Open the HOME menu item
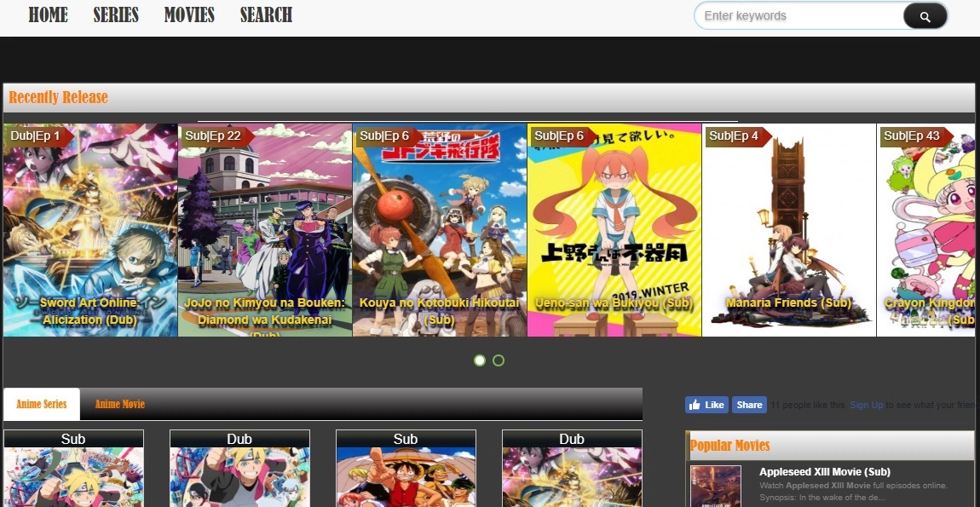Viewport: 980px width, 507px height. tap(48, 15)
